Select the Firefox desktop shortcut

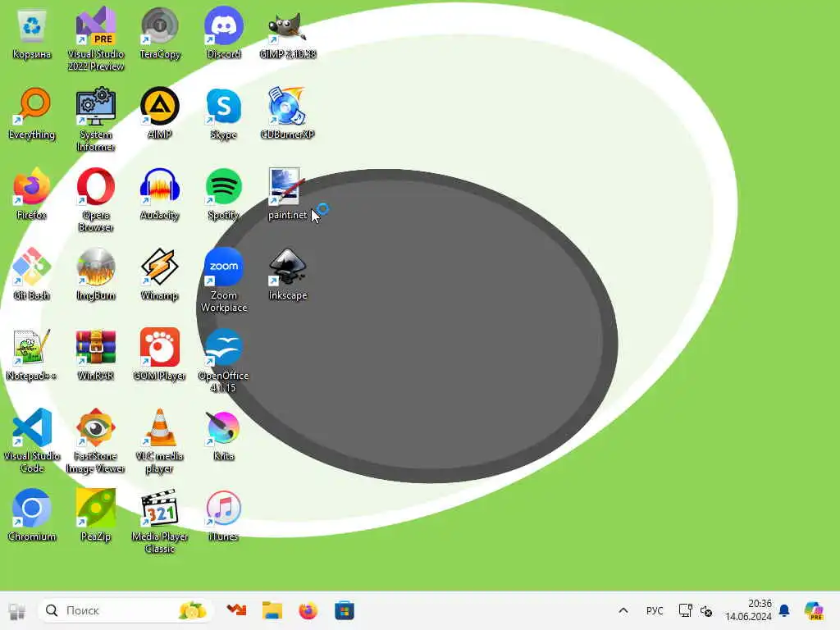point(32,194)
